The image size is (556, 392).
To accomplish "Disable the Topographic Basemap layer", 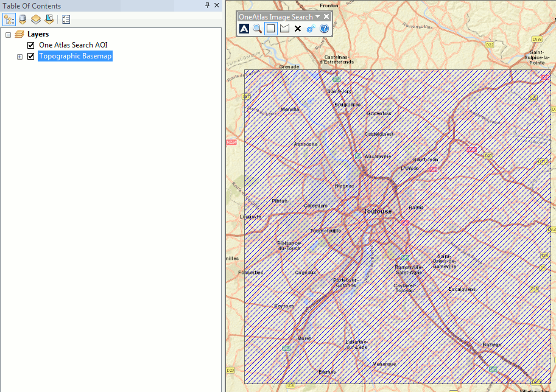I will click(30, 55).
